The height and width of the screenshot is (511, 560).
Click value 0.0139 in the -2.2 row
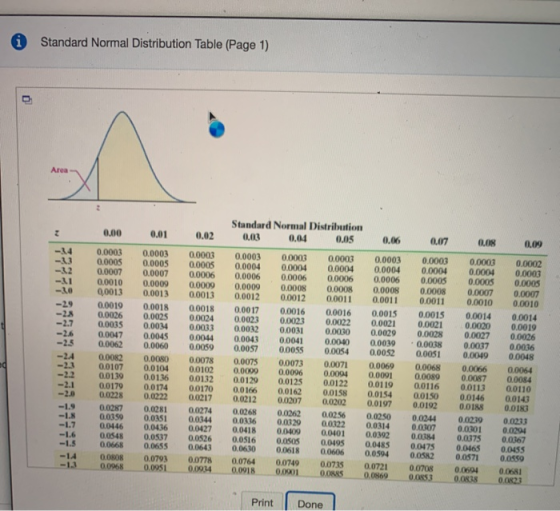tap(111, 376)
